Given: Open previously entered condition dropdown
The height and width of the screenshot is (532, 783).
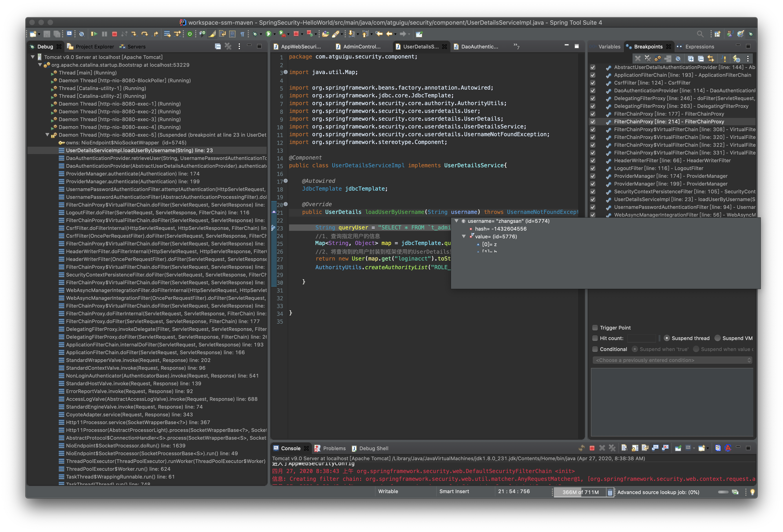Looking at the screenshot, I should click(672, 360).
